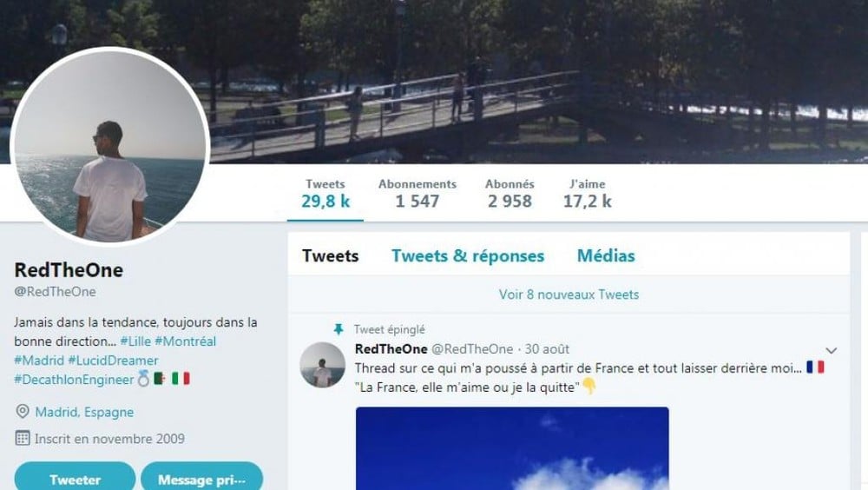
Task: Click the ring emoji in the bio
Action: point(143,379)
